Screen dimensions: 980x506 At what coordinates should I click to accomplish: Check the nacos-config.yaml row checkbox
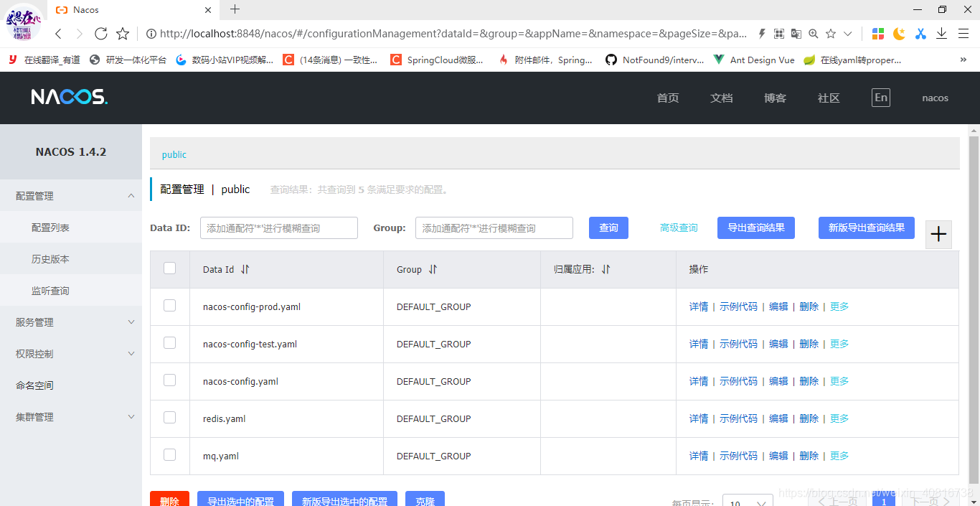[x=170, y=380]
